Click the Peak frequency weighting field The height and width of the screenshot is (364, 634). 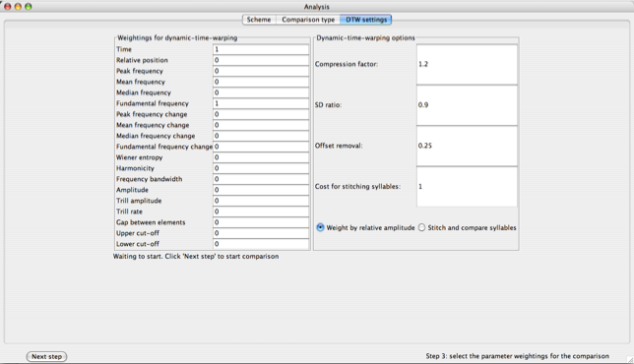click(261, 71)
